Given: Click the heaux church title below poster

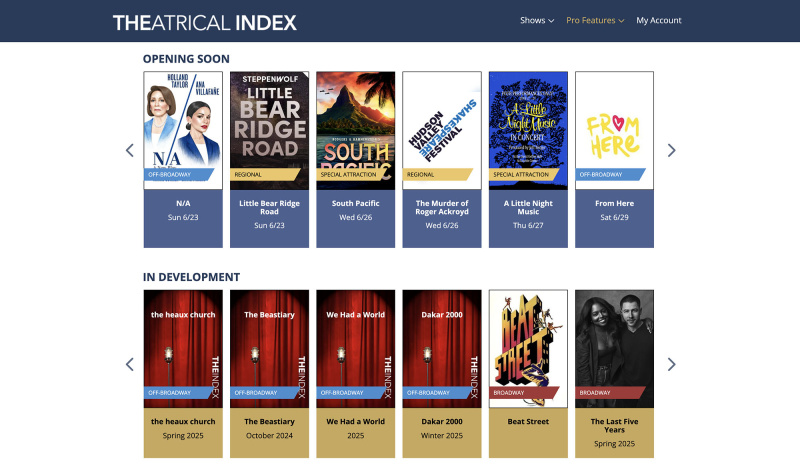Looking at the screenshot, I should click(183, 422).
